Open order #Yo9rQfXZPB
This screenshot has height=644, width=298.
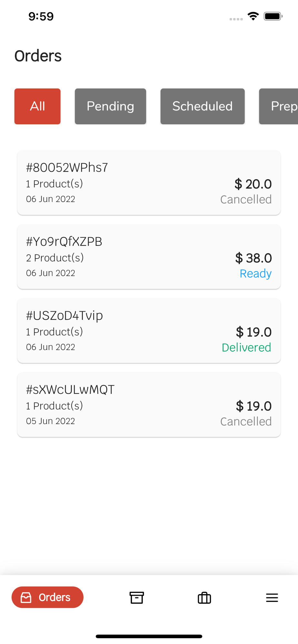pyautogui.click(x=149, y=257)
